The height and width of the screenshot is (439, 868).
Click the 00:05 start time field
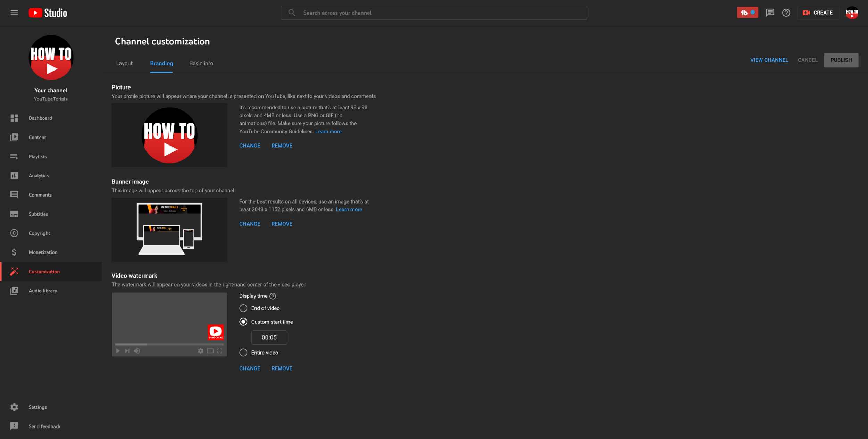pos(269,338)
